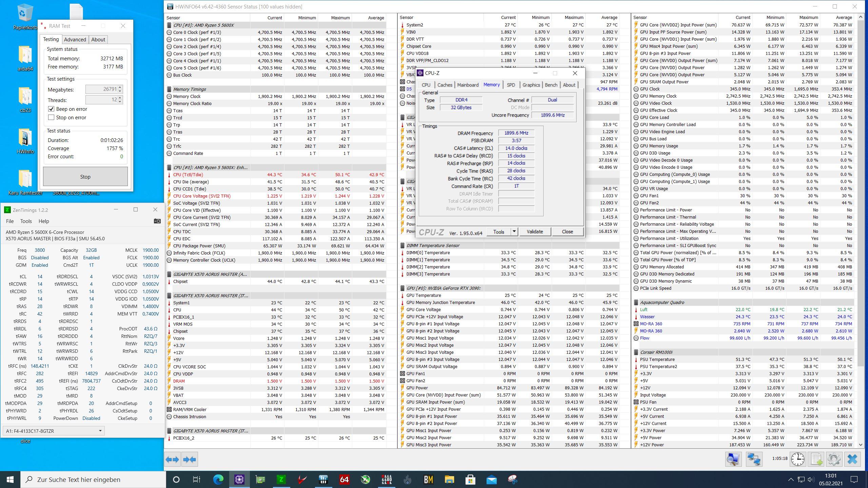The image size is (868, 488).
Task: Open the DIMM module selector dropdown
Action: pos(100,431)
